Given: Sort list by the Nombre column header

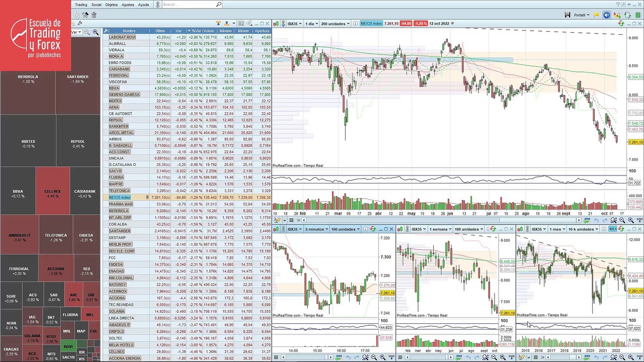Looking at the screenshot, I should [129, 31].
